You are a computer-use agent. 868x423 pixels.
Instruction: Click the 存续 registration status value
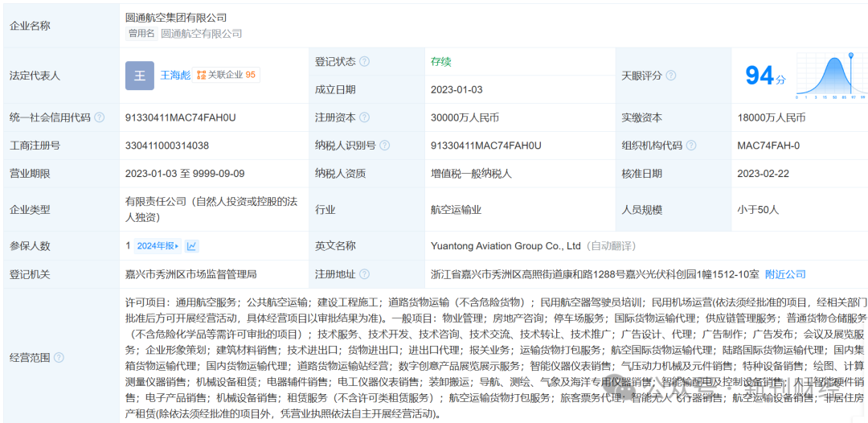(441, 62)
